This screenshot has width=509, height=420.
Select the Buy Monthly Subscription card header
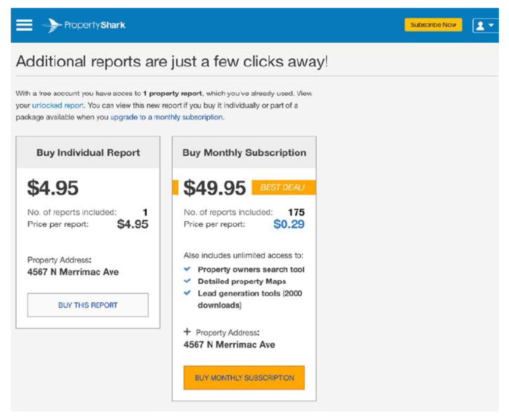(244, 152)
